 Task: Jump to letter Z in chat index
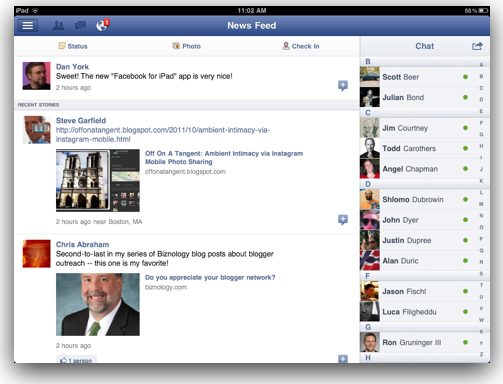[481, 354]
